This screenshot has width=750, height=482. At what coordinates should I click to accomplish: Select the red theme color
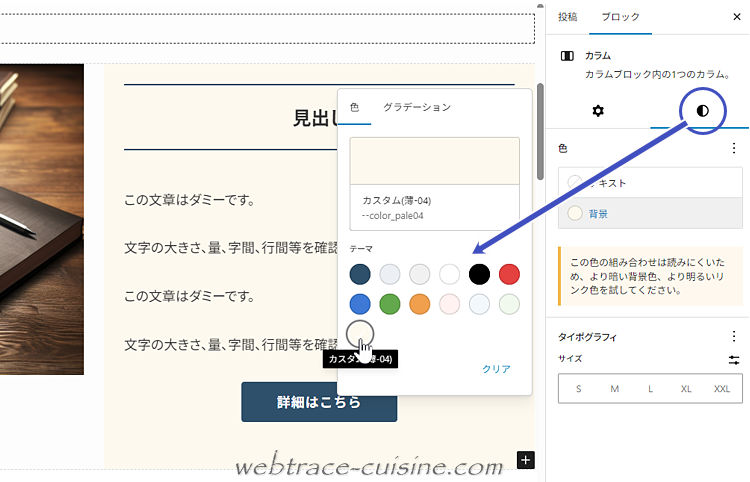tap(509, 274)
